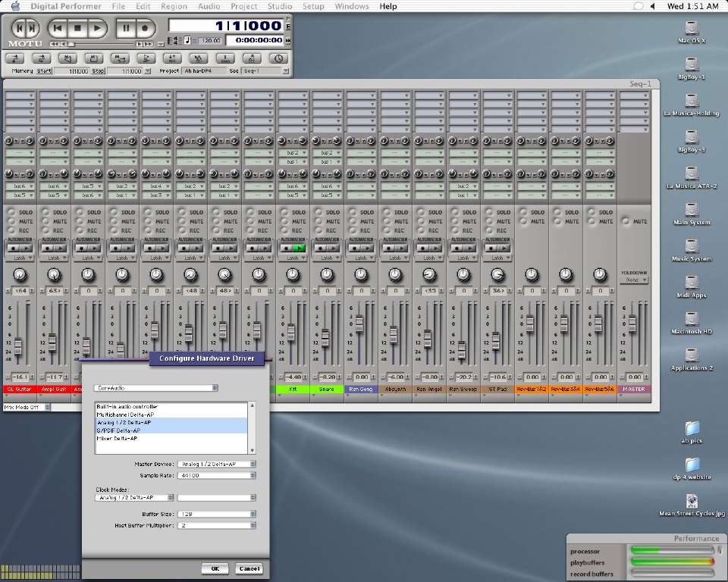Image resolution: width=728 pixels, height=582 pixels.
Task: Click the Memory Start button
Action: (44, 71)
